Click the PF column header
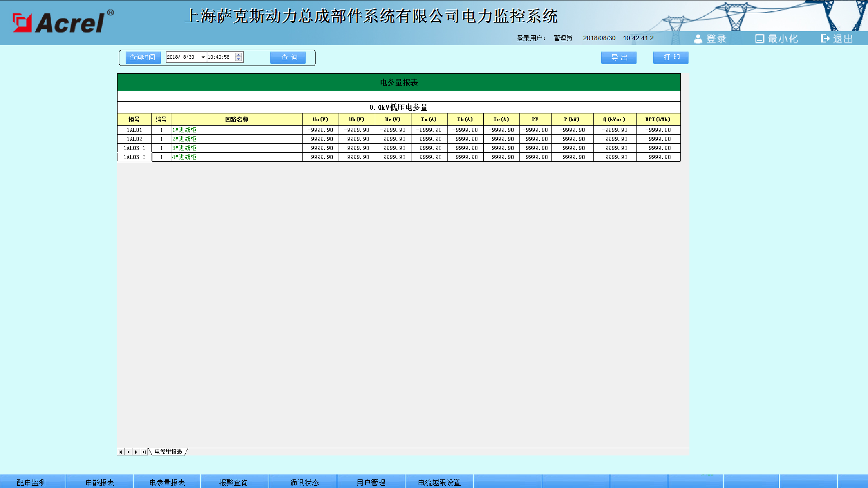 click(535, 119)
